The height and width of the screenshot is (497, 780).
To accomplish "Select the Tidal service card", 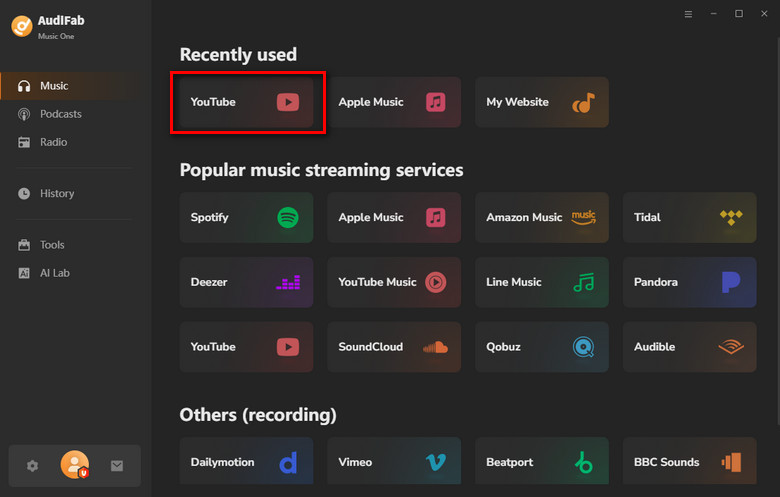I will (689, 217).
